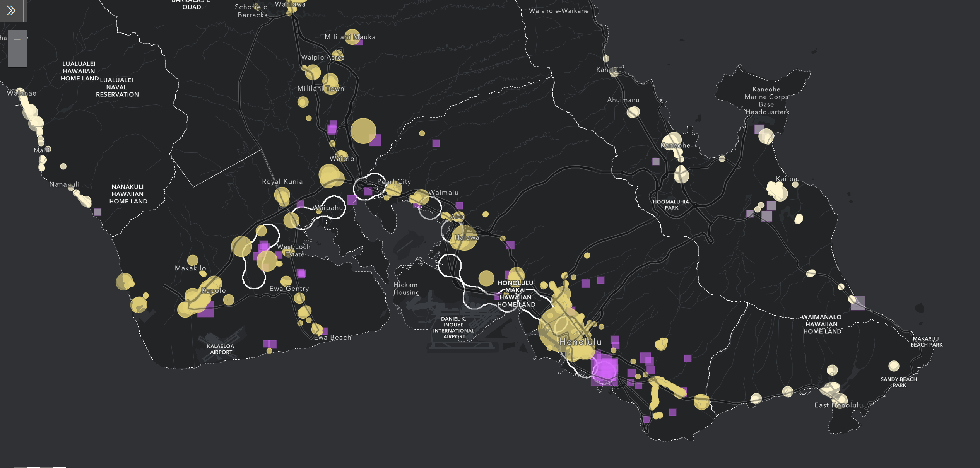Select the large magenta square below Honolulu
Screen dimensions: 980x468
point(604,370)
